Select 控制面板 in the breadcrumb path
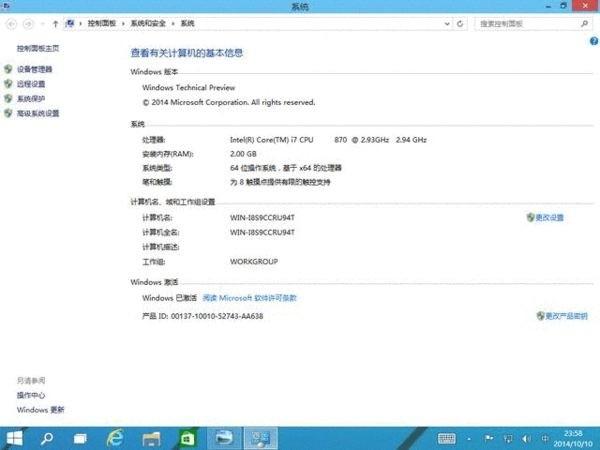The height and width of the screenshot is (450, 600). (102, 23)
